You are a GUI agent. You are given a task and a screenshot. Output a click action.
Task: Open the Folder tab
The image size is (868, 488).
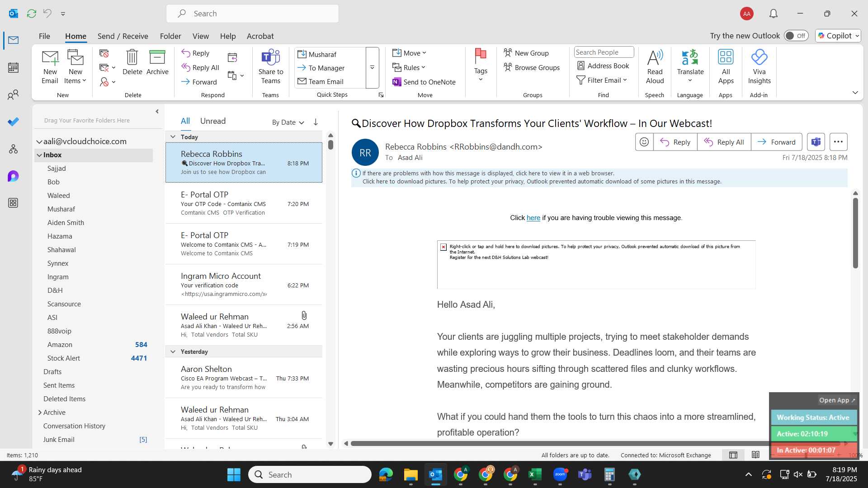pyautogui.click(x=170, y=36)
